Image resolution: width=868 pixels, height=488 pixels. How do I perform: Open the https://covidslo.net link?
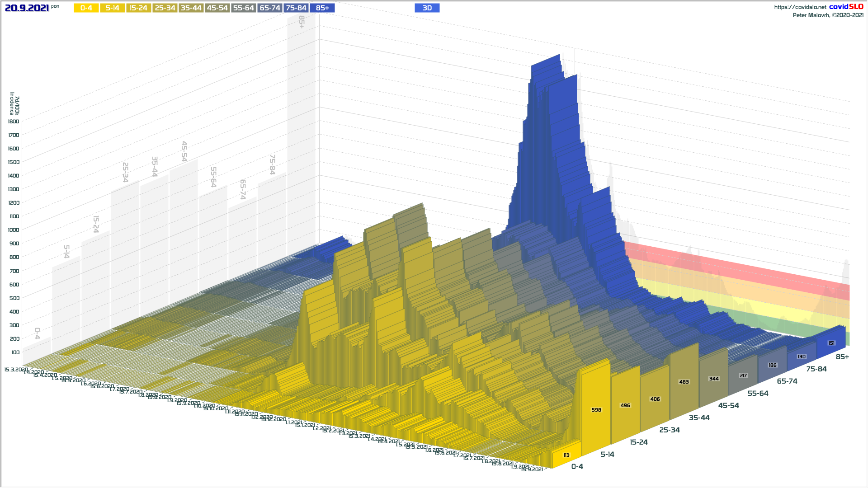pos(800,7)
